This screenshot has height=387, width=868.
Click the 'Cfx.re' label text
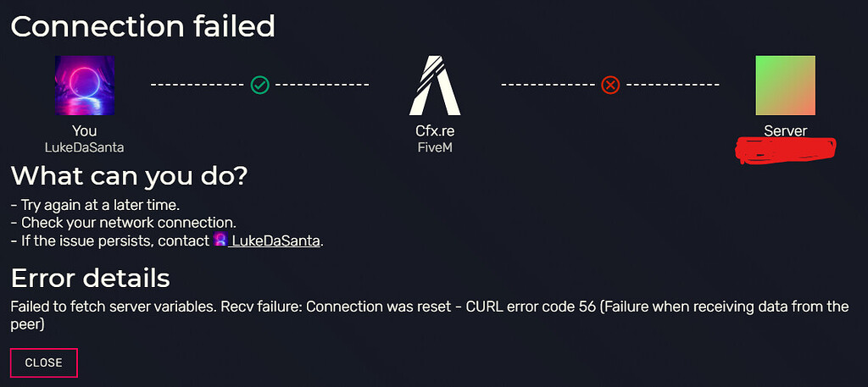click(435, 131)
